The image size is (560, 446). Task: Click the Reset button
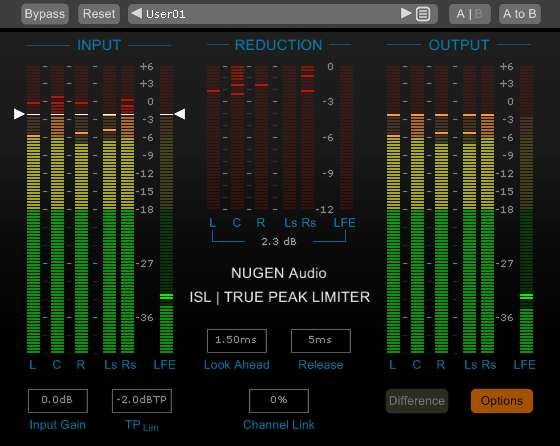tap(99, 14)
